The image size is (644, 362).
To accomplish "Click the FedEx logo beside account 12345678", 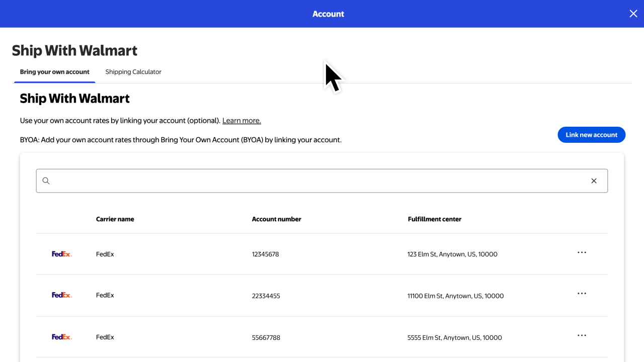I will (61, 254).
